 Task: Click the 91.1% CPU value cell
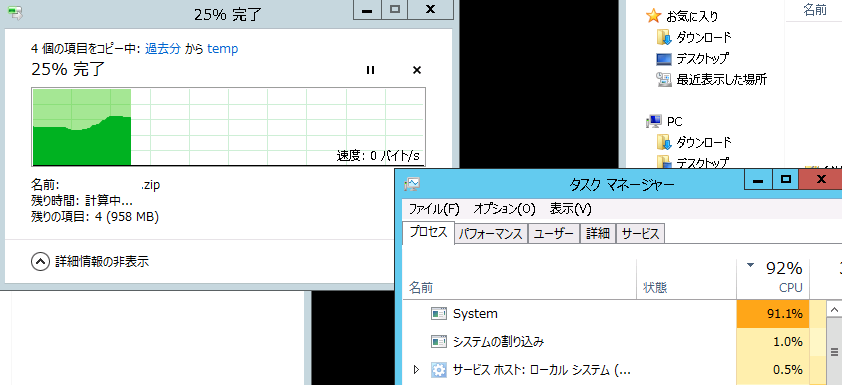coord(773,314)
